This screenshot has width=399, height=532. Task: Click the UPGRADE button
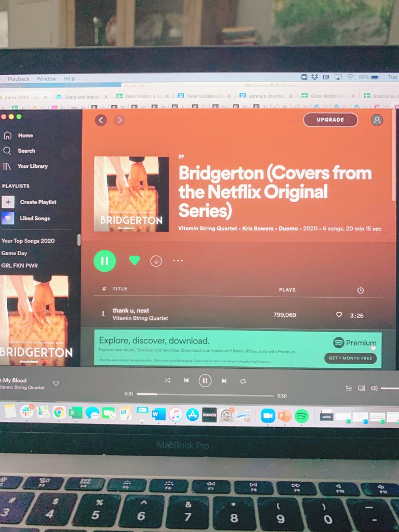[x=330, y=120]
